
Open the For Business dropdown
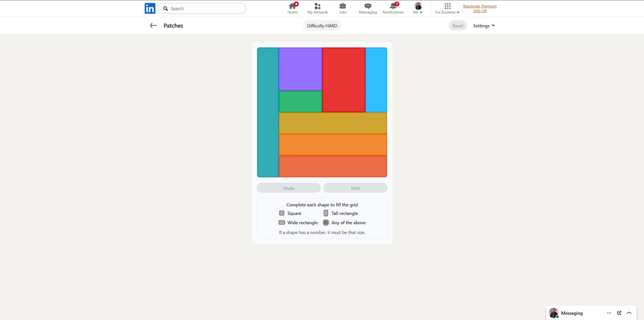447,8
